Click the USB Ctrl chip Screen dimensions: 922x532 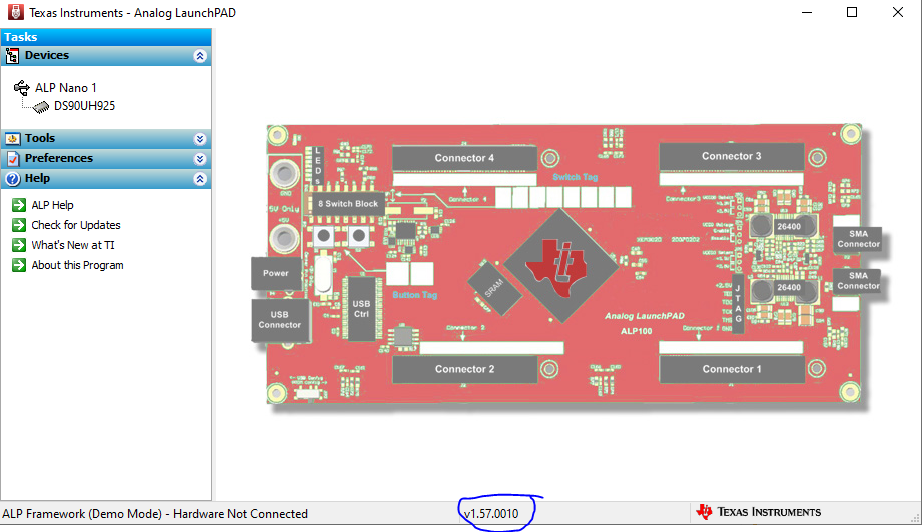(x=361, y=309)
